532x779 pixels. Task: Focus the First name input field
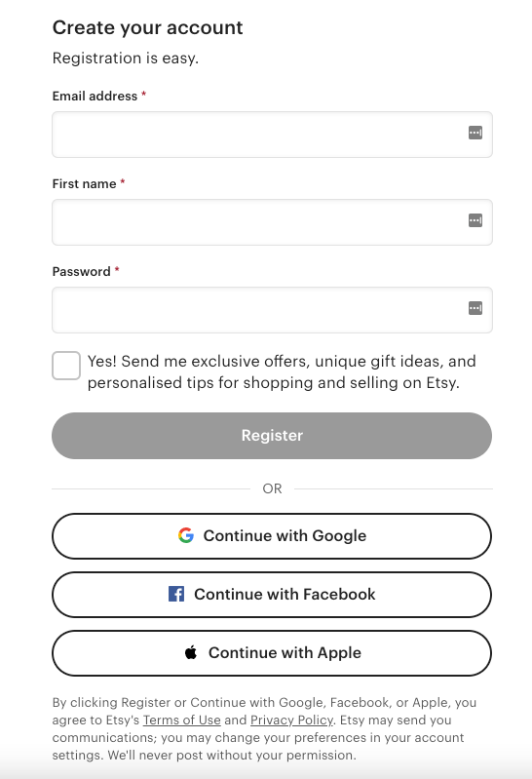pyautogui.click(x=272, y=222)
